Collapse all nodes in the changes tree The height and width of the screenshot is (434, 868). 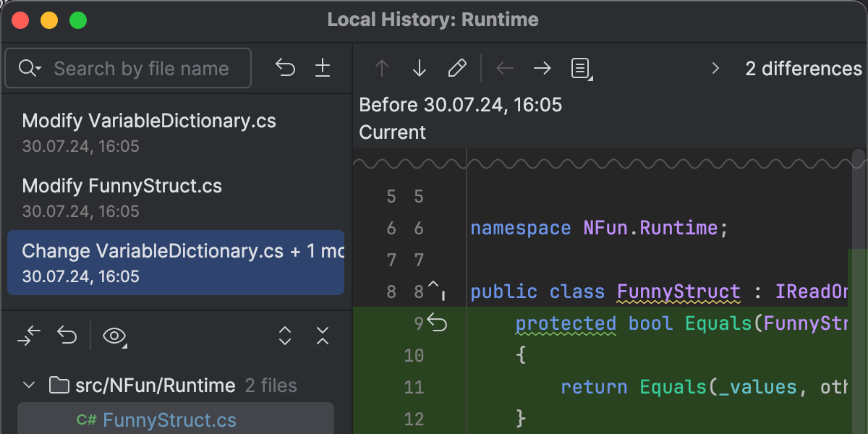(323, 336)
